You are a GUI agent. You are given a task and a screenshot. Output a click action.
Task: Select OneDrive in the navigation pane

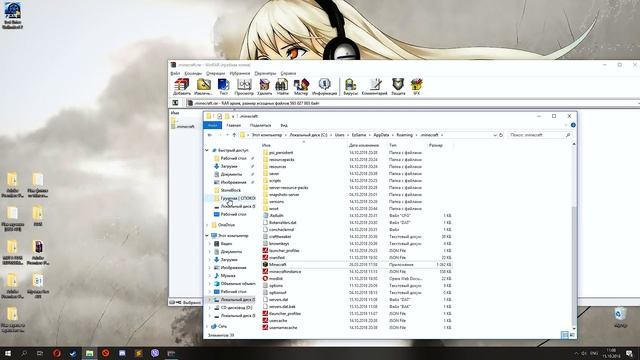point(227,225)
